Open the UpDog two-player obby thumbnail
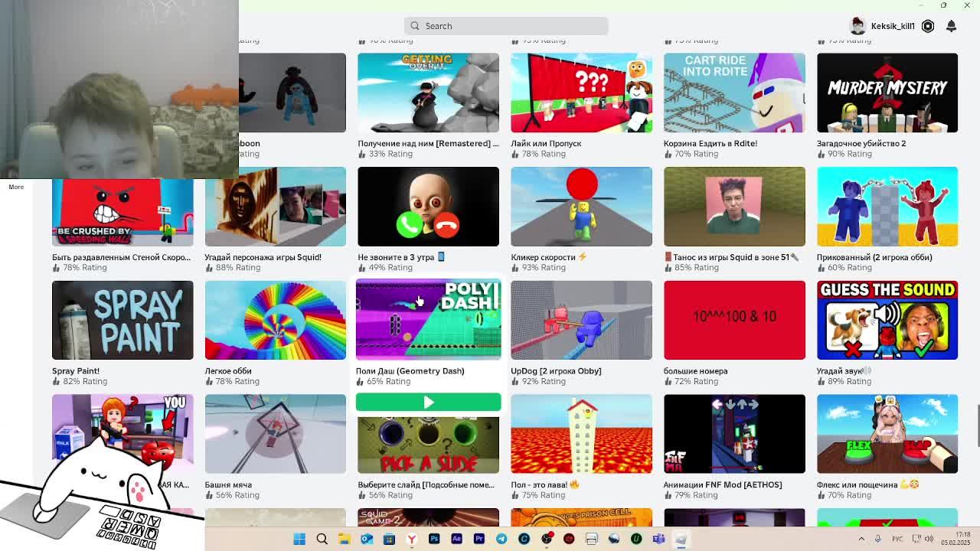The height and width of the screenshot is (551, 980). [581, 320]
